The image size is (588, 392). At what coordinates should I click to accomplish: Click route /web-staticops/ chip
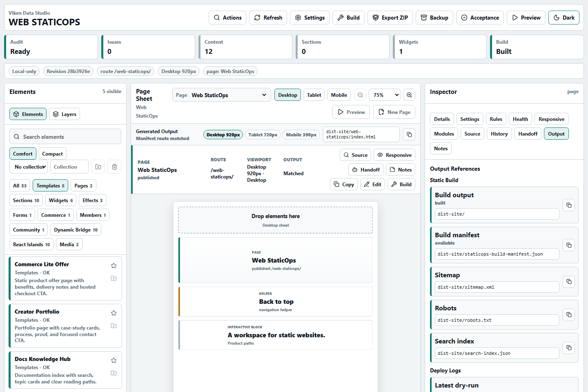[126, 71]
